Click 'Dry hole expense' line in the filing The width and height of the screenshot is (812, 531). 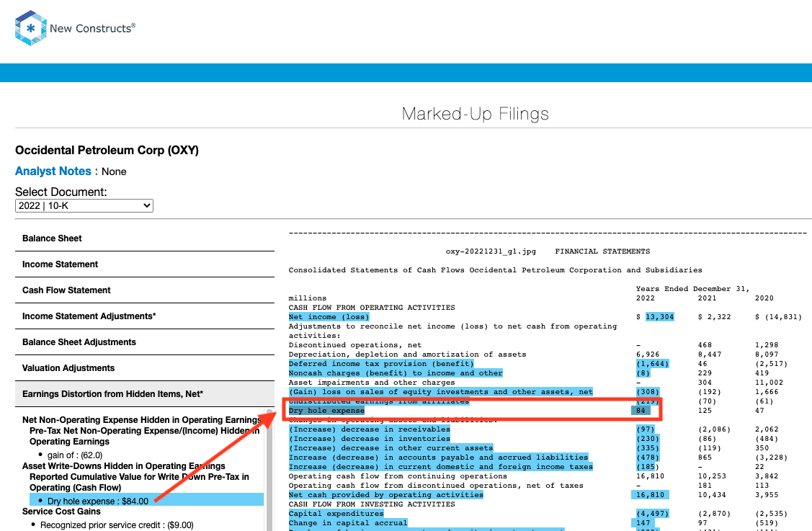click(x=327, y=410)
